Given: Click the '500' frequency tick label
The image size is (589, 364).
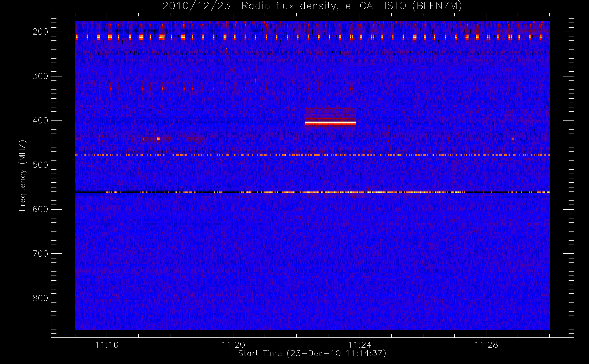Looking at the screenshot, I should point(40,165).
